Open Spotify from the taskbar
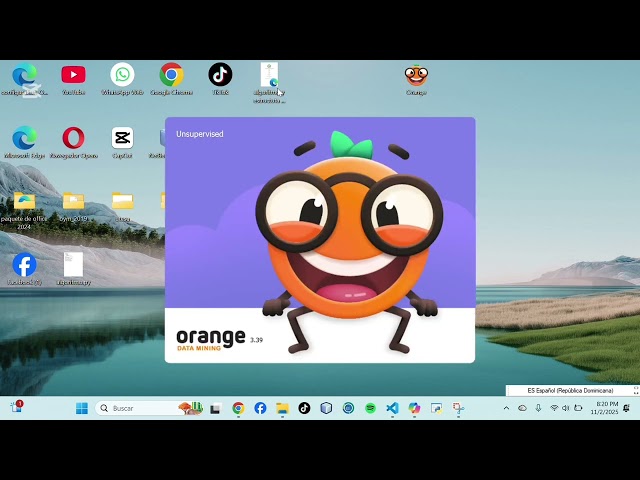 (x=370, y=408)
